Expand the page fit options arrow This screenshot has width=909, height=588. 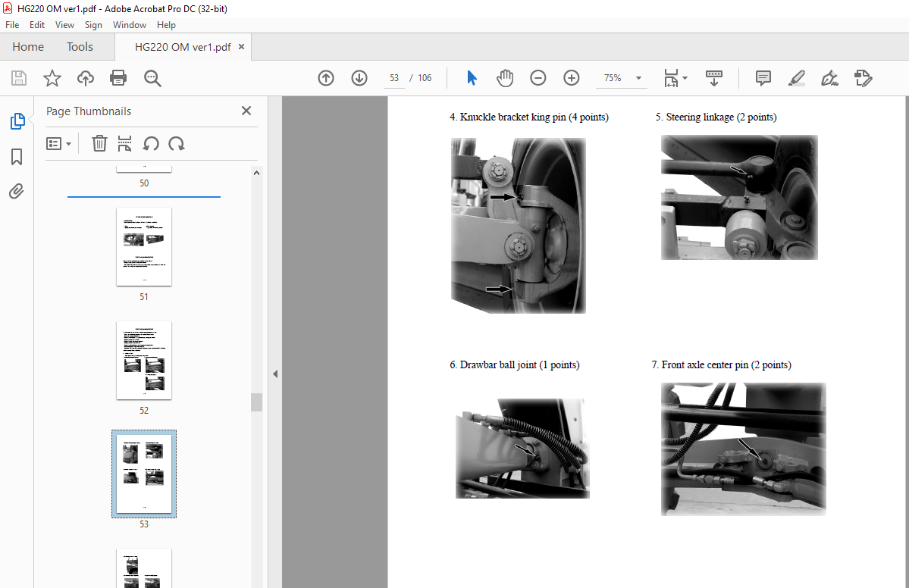pyautogui.click(x=685, y=77)
